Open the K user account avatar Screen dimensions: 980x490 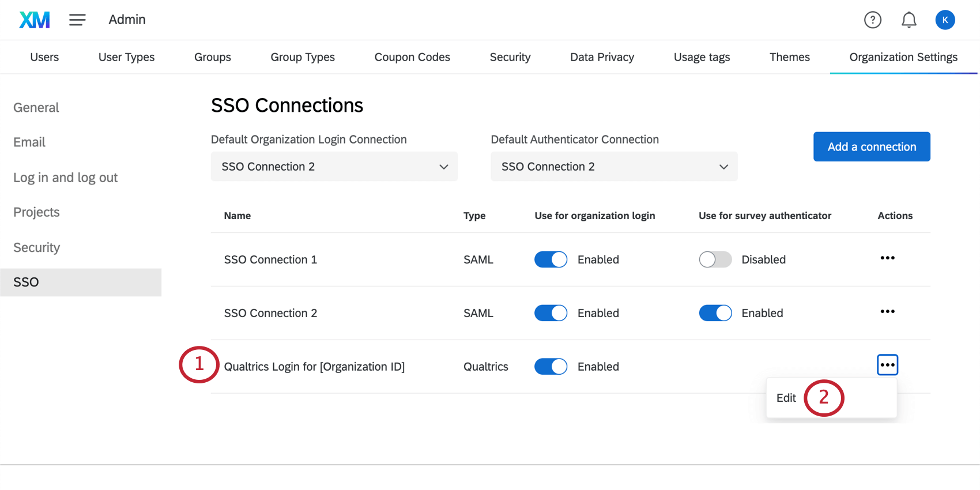945,20
